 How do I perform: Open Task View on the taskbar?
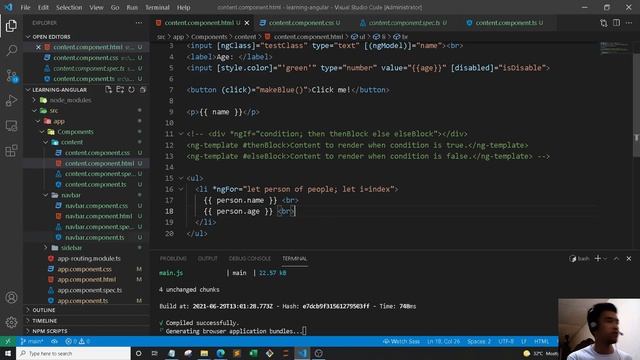(155, 353)
